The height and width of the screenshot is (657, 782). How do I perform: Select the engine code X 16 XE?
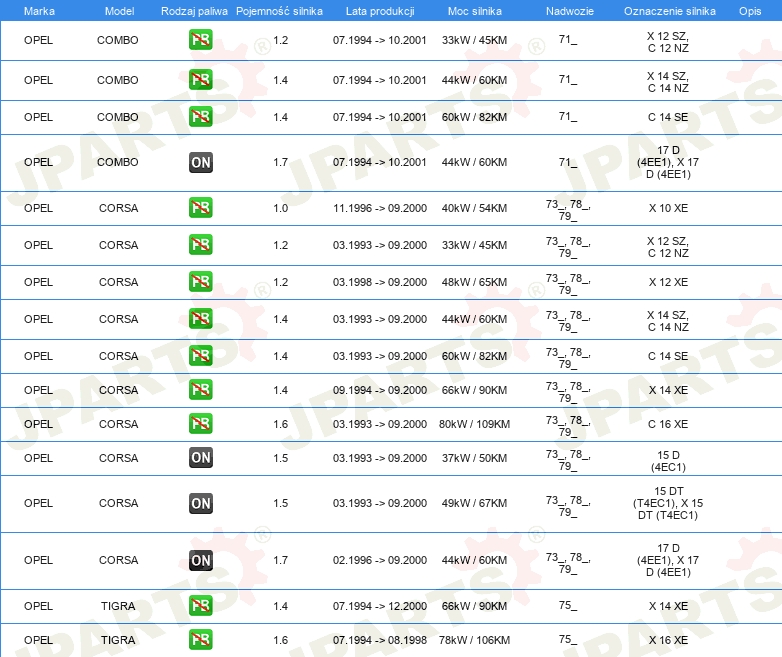point(668,640)
